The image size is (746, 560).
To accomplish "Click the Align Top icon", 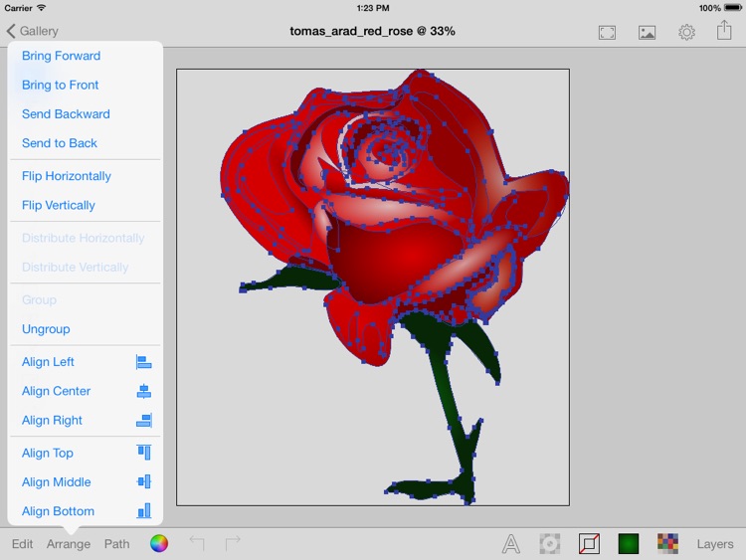I will click(143, 452).
